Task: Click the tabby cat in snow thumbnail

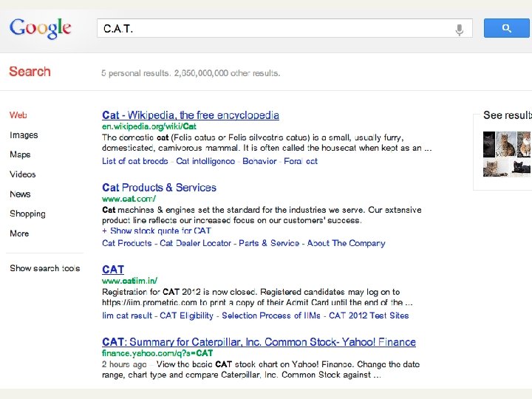Action: (506, 144)
